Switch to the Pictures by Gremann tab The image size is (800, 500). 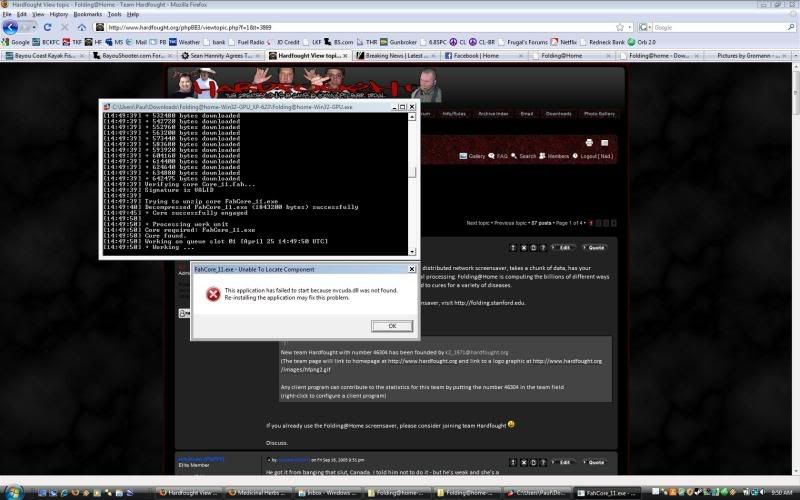747,55
